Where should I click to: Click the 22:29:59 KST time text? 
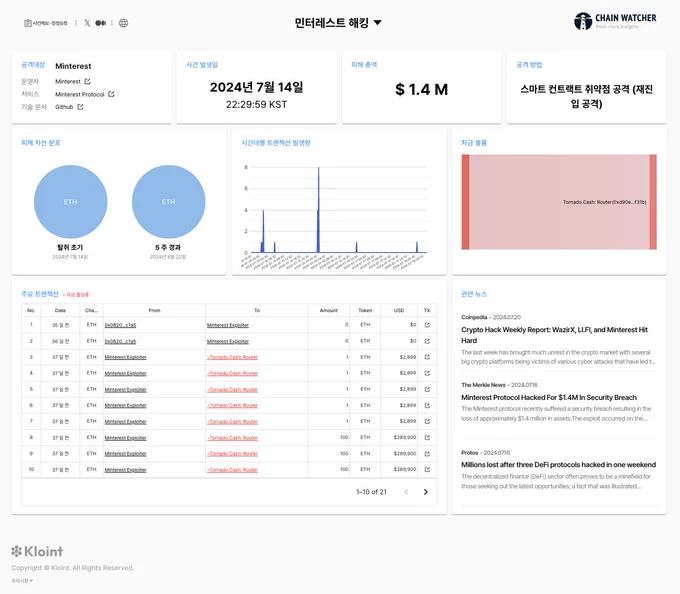(x=256, y=104)
